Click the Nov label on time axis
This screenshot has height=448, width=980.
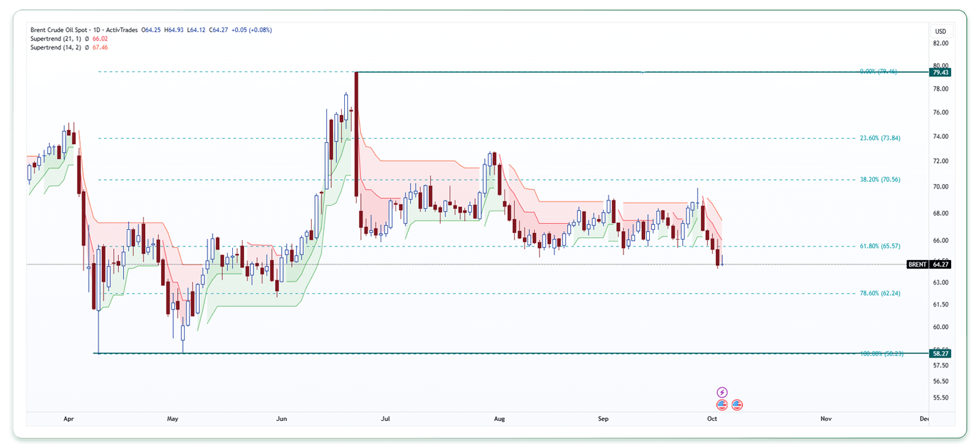[826, 419]
